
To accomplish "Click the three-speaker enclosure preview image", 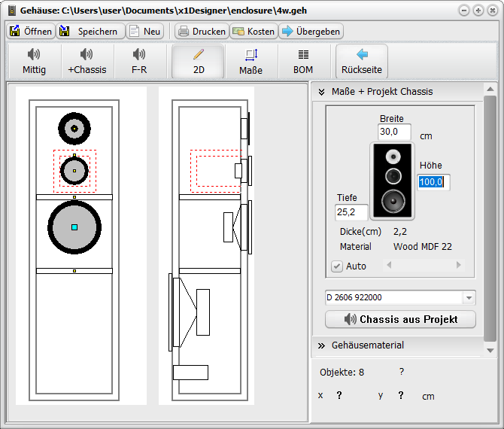I will click(x=392, y=181).
